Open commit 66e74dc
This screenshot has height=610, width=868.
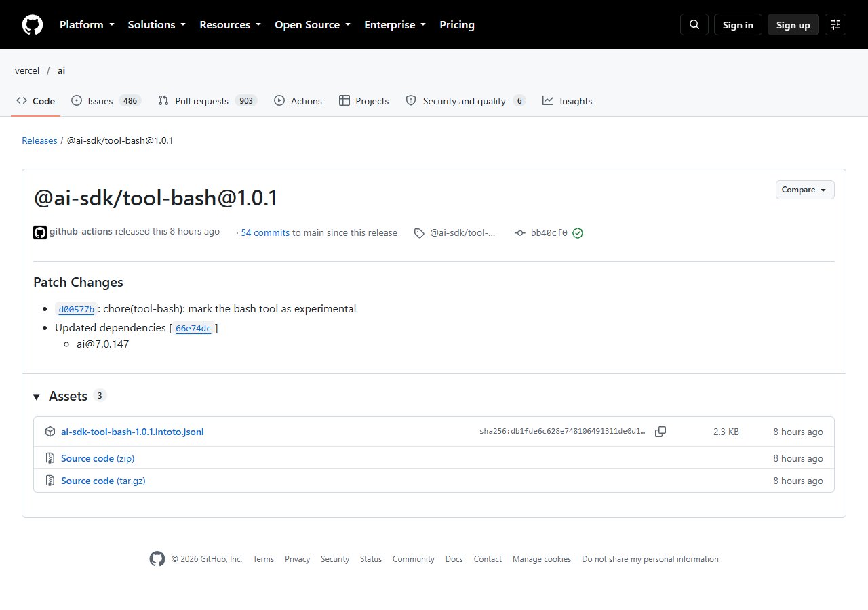coord(193,329)
